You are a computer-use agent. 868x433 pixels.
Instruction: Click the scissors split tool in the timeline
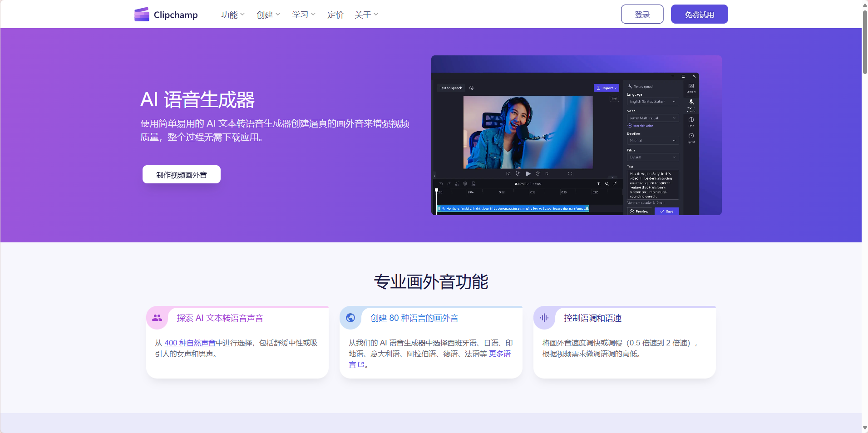[x=457, y=184]
